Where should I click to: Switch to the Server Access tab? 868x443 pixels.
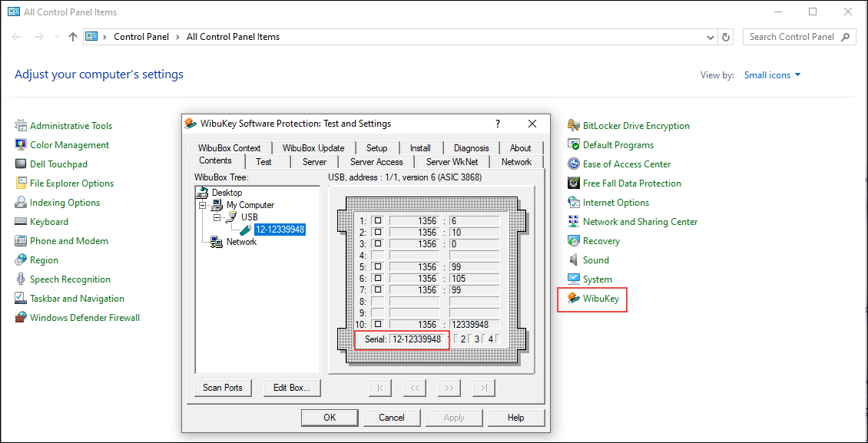(376, 162)
